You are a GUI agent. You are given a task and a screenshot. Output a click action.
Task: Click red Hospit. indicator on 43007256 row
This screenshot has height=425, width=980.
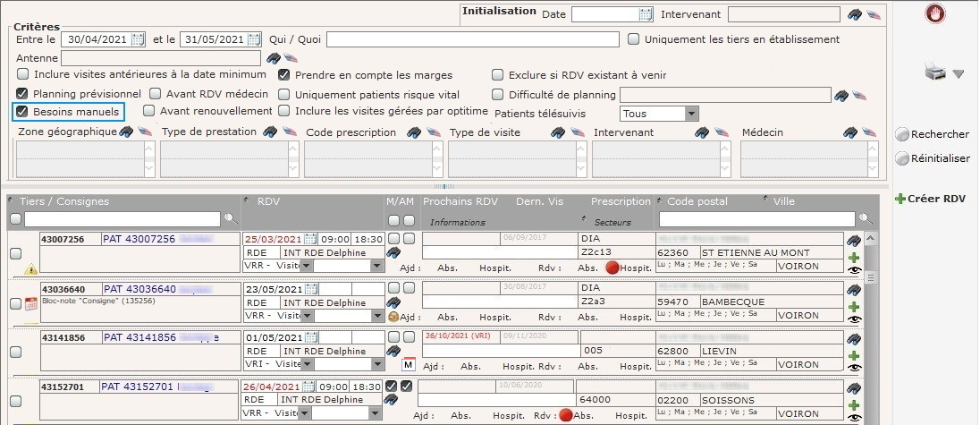tap(612, 267)
